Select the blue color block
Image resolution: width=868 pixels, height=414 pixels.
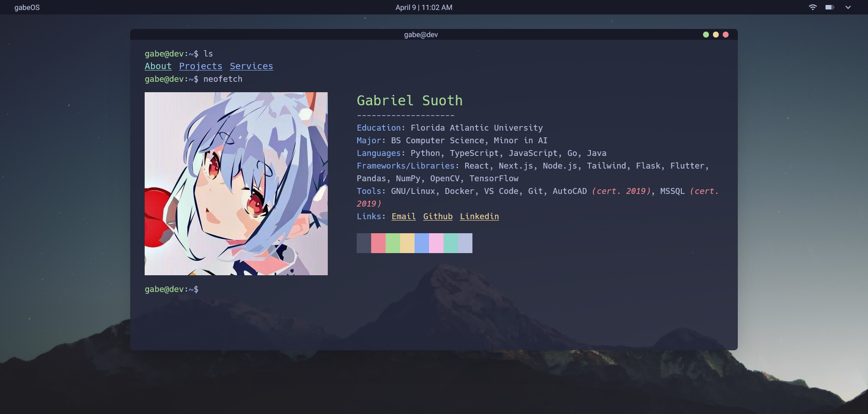click(x=422, y=243)
